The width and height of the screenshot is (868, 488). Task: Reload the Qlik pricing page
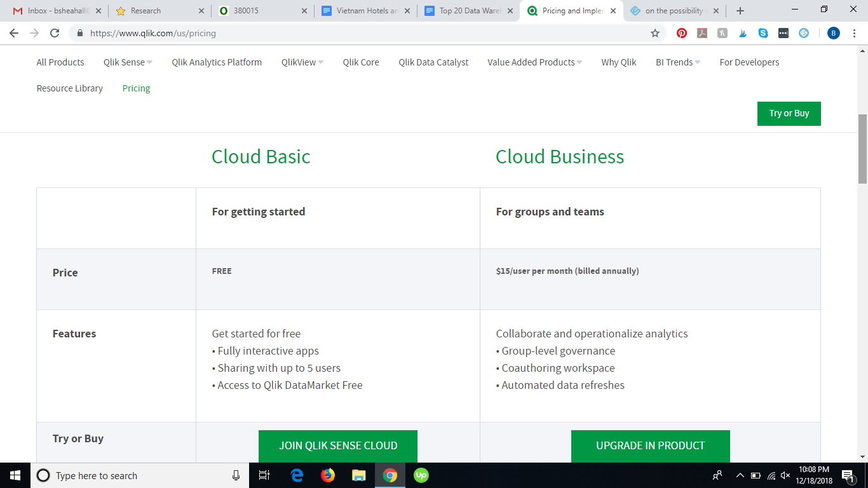(x=55, y=33)
